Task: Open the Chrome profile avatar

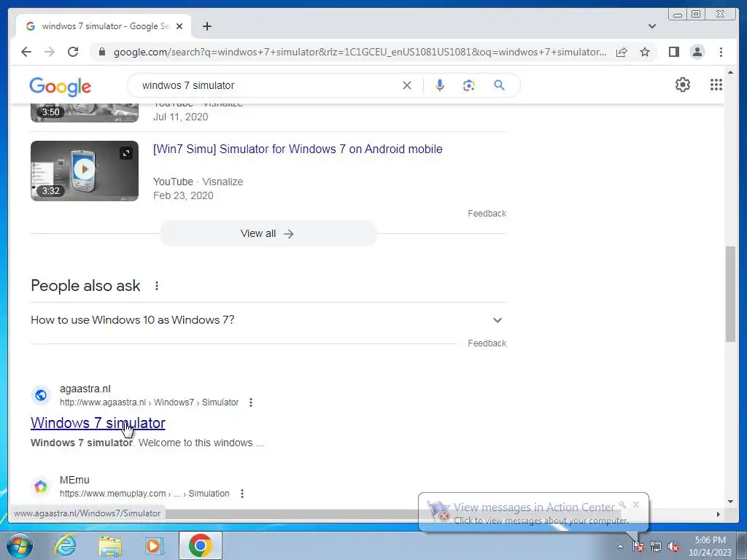Action: [x=697, y=52]
